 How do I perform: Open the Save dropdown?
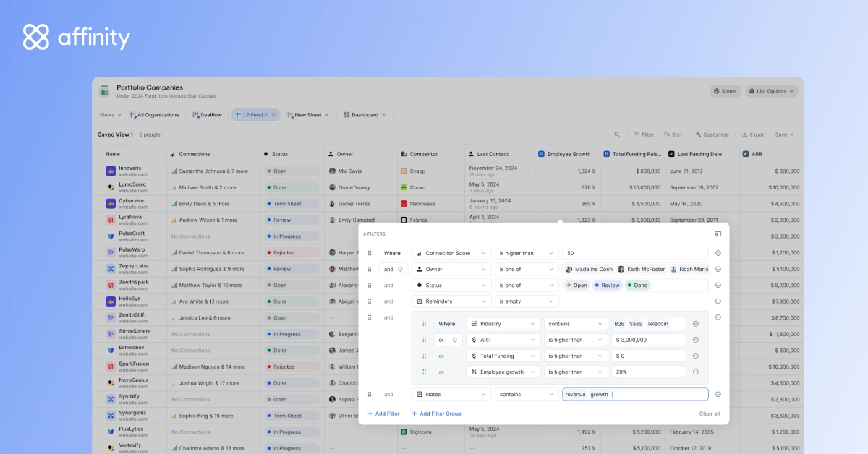coord(784,134)
